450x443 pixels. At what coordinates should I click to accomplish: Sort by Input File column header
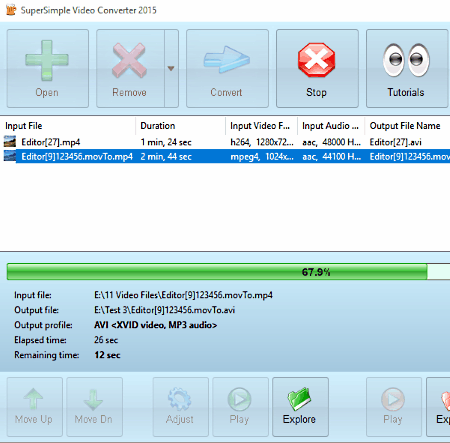pyautogui.click(x=68, y=126)
